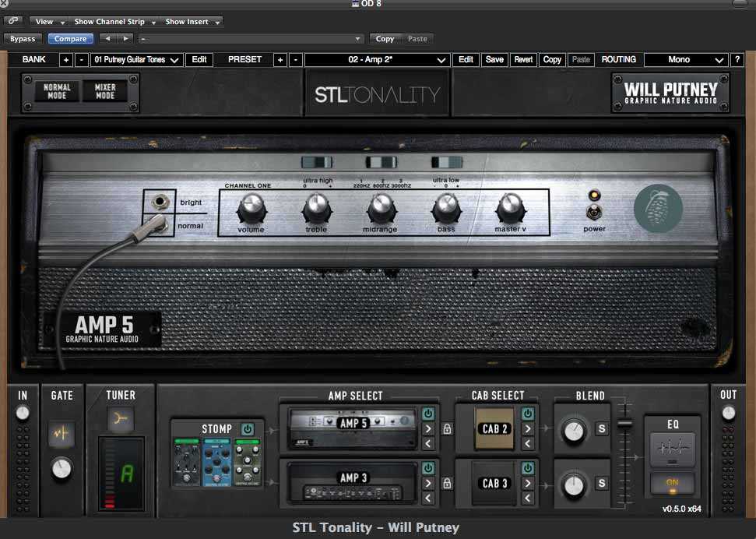This screenshot has width=756, height=539.
Task: Open the routing Mono dropdown
Action: pos(685,60)
